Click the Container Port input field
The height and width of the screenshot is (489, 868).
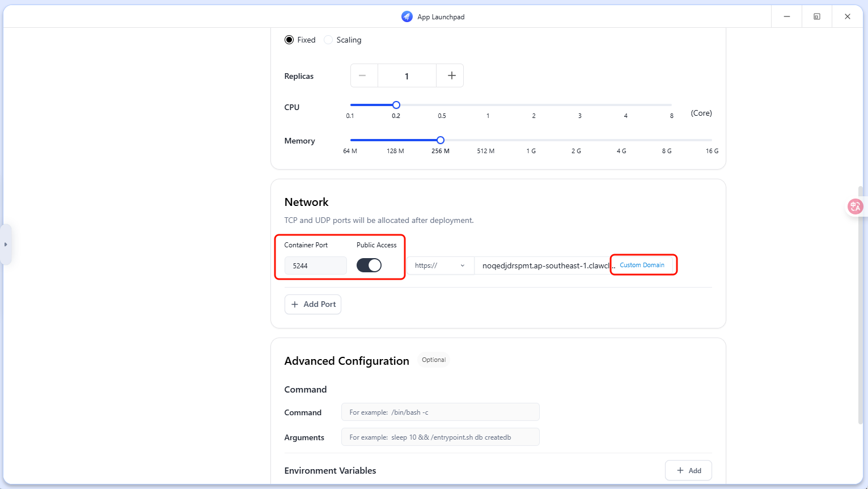pos(315,265)
